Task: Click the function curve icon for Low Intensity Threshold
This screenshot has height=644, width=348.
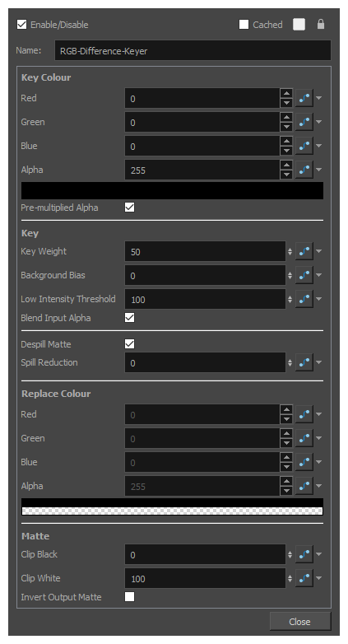Action: tap(304, 299)
